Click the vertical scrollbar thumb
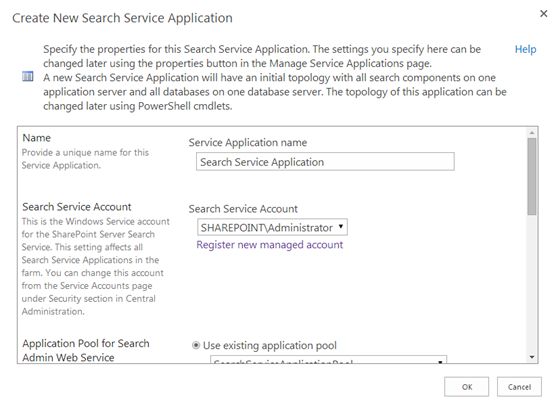The image size is (556, 412). [x=532, y=177]
